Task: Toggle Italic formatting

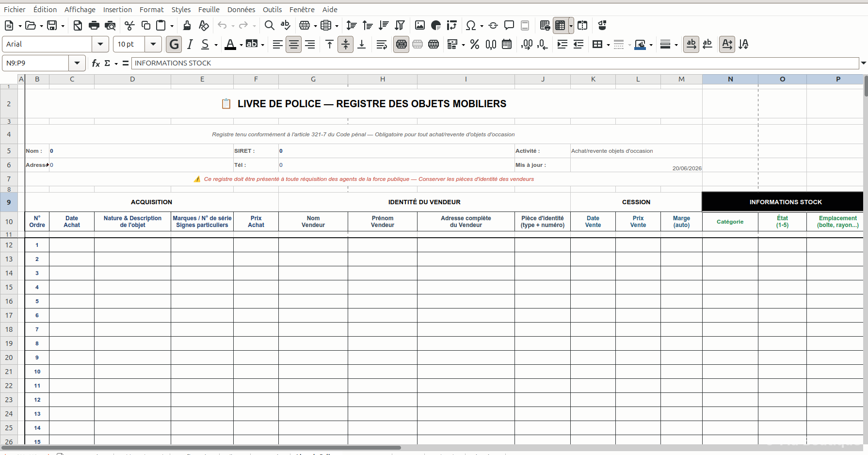Action: [x=190, y=44]
